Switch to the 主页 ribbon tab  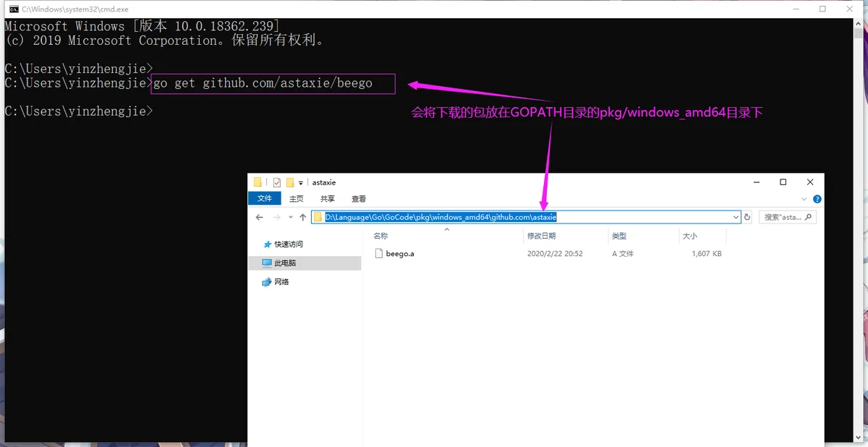pos(297,199)
